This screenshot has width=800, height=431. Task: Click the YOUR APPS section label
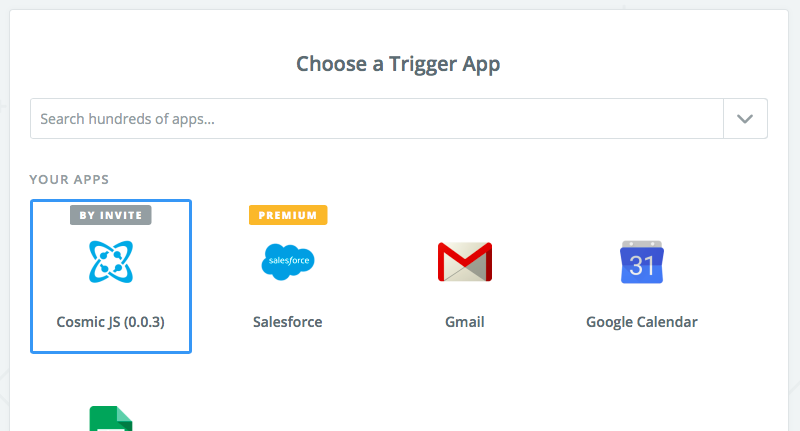click(69, 180)
